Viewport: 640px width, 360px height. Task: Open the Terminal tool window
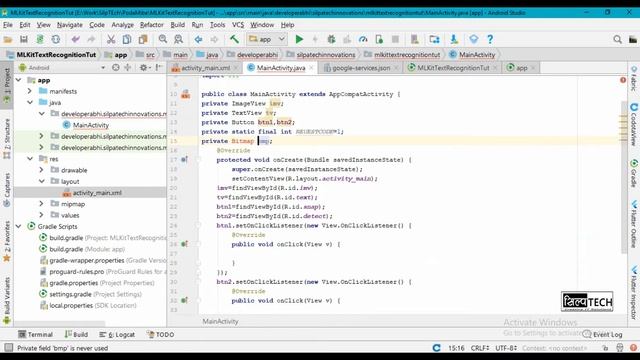36,335
